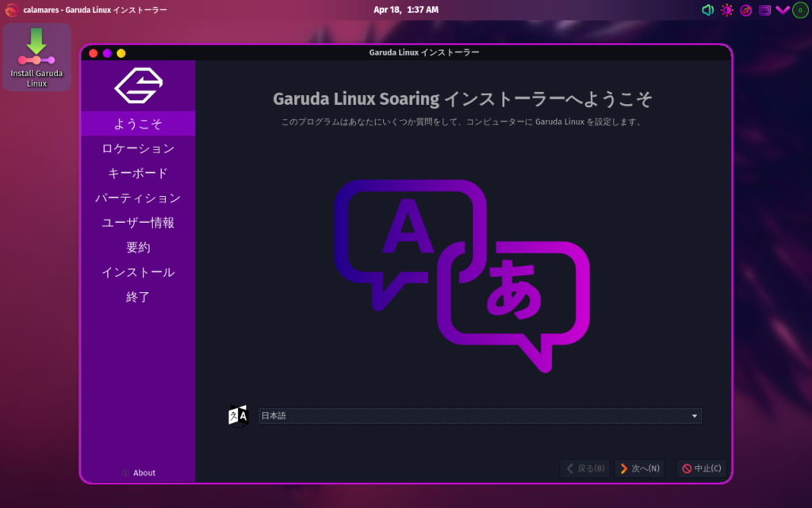Click the translate icon beside the language selector
Screen dimensions: 812x508
238,415
